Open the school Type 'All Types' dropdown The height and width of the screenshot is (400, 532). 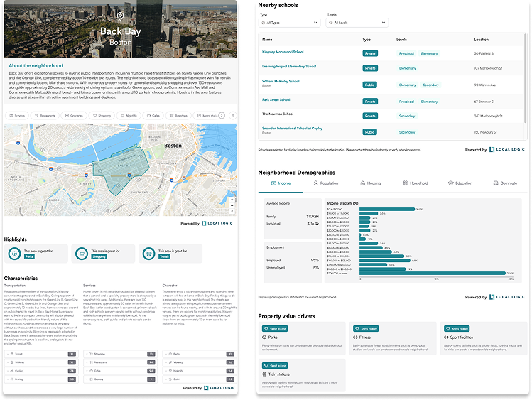290,23
